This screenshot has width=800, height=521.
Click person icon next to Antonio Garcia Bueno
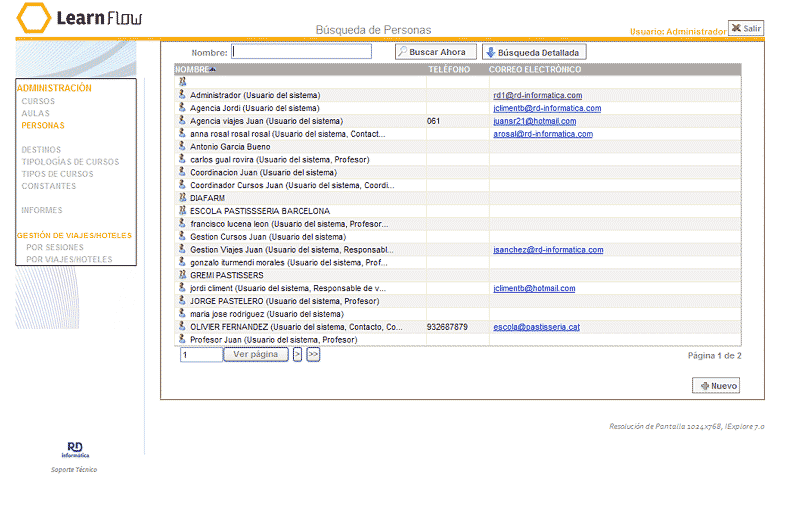(182, 147)
